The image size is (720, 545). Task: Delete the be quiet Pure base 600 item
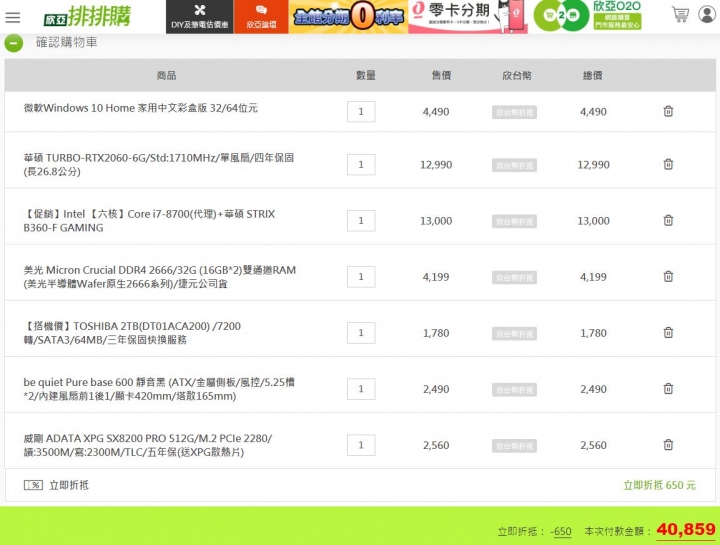coord(668,388)
